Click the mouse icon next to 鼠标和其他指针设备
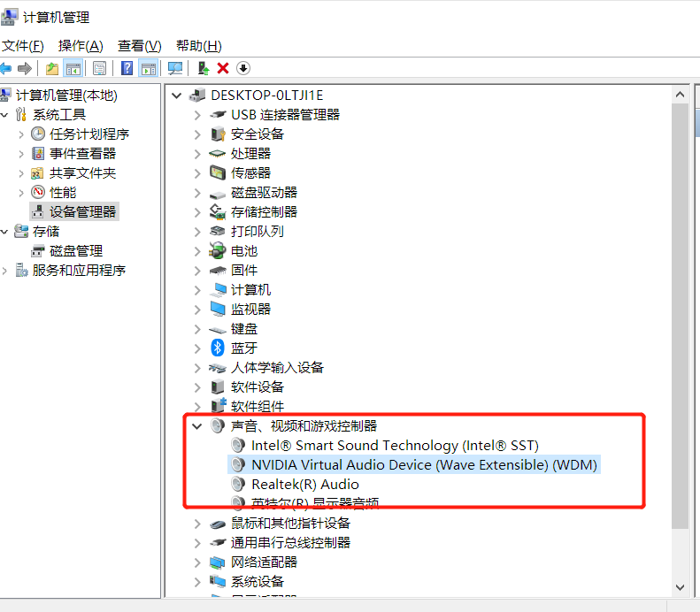This screenshot has width=700, height=612. tap(218, 524)
